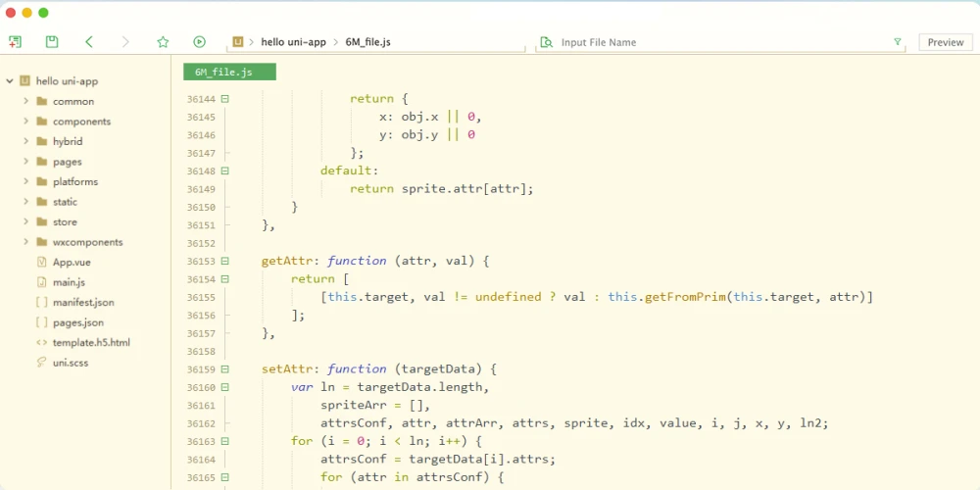Select hello uni-app in the breadcrumb
980x490 pixels.
tap(293, 42)
